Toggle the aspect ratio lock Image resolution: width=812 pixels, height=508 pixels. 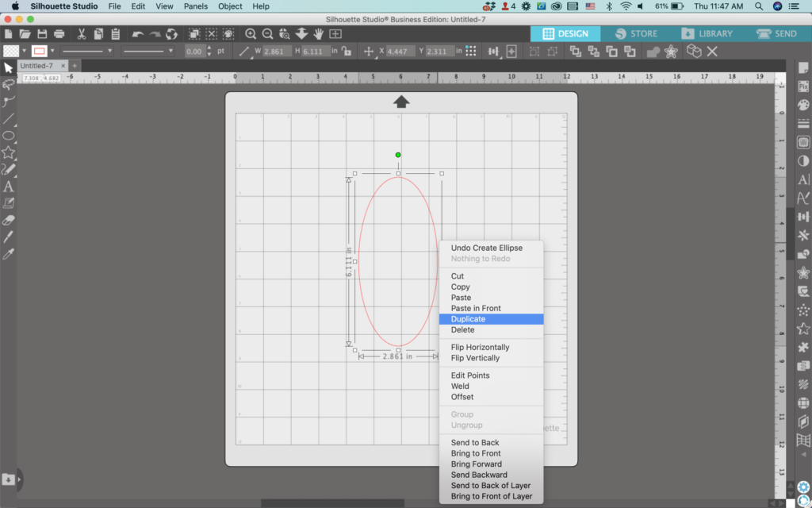click(x=347, y=51)
